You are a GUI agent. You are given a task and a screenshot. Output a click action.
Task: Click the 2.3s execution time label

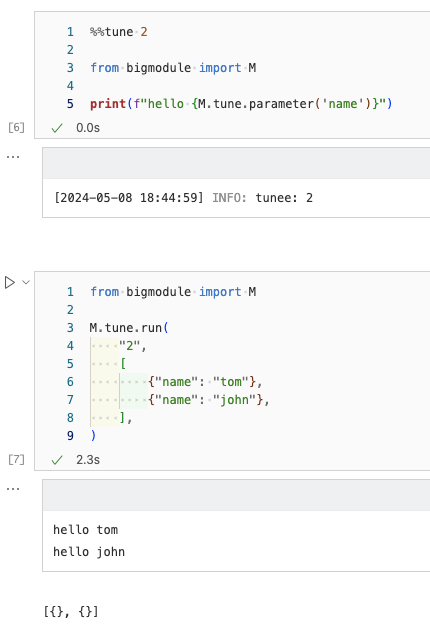pyautogui.click(x=88, y=460)
